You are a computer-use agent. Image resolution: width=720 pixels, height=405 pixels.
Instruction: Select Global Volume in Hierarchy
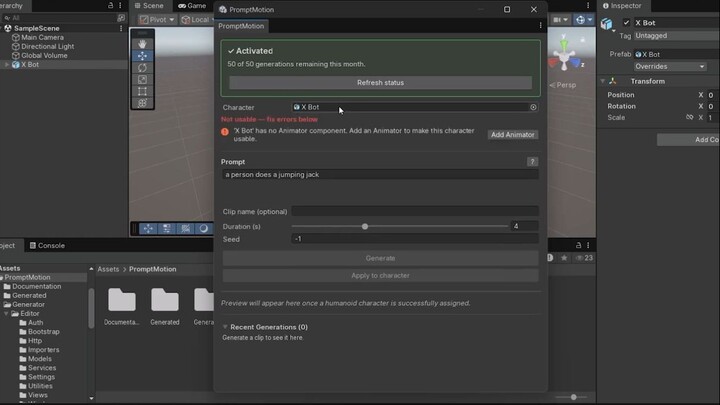point(44,56)
